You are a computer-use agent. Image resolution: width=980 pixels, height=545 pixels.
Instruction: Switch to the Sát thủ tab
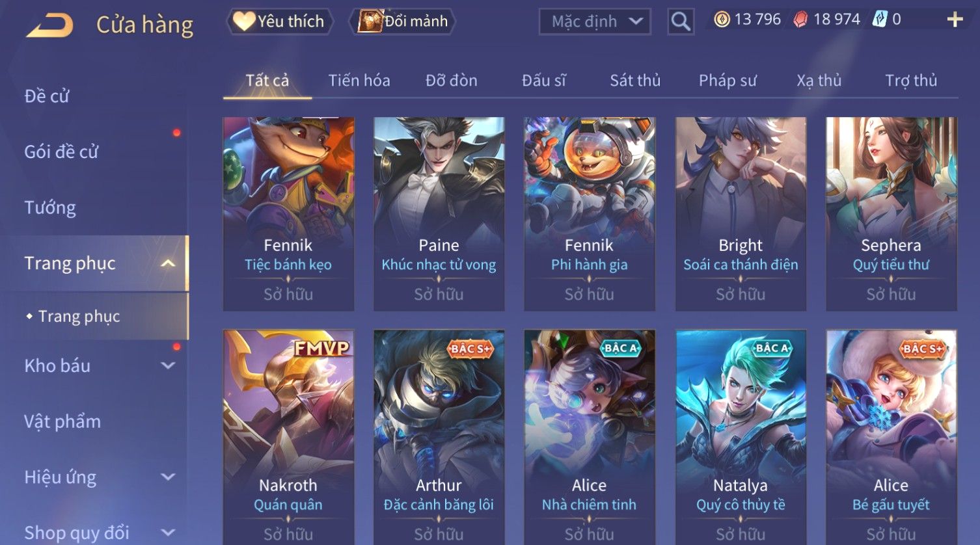click(x=635, y=81)
